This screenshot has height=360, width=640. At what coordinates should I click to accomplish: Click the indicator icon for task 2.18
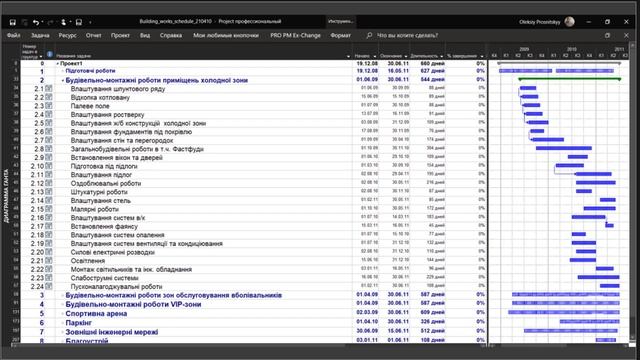(x=49, y=235)
